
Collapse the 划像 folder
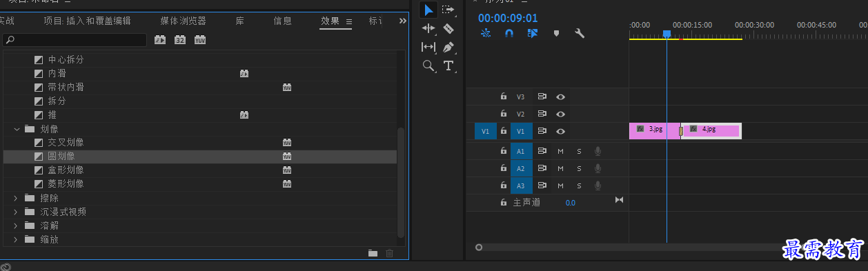[17, 129]
